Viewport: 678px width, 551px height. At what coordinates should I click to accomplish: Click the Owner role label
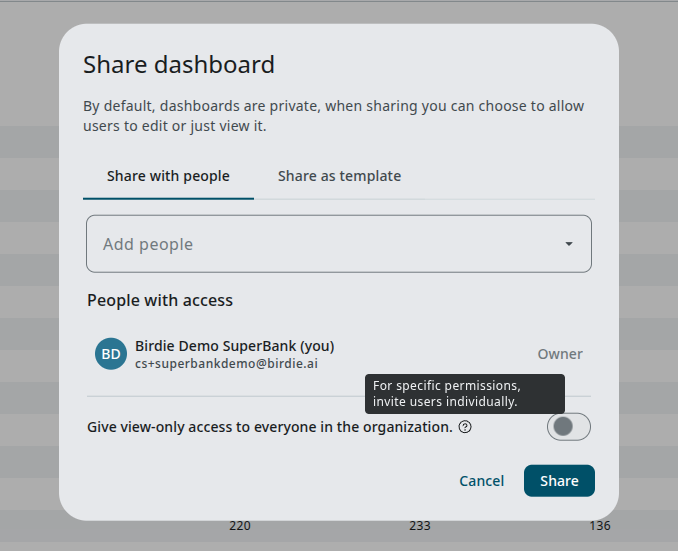[560, 354]
